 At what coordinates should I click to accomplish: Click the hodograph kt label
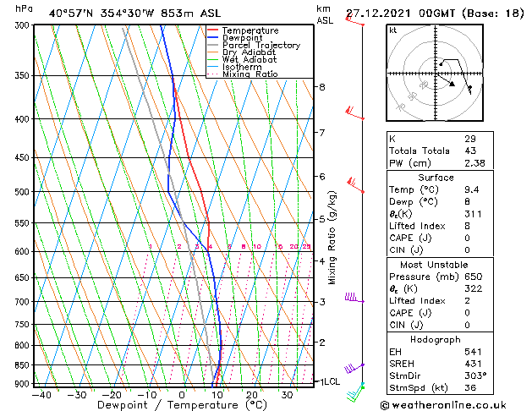tap(393, 30)
